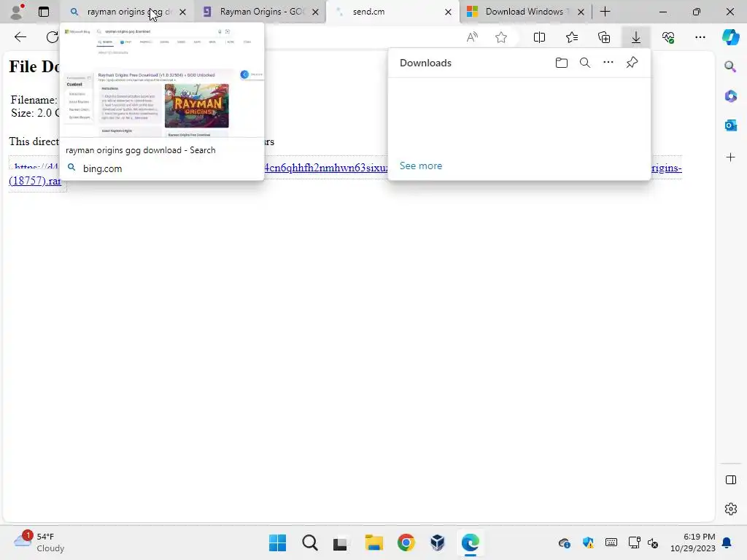Add this page to favorites star
The width and height of the screenshot is (747, 560).
[x=500, y=37]
